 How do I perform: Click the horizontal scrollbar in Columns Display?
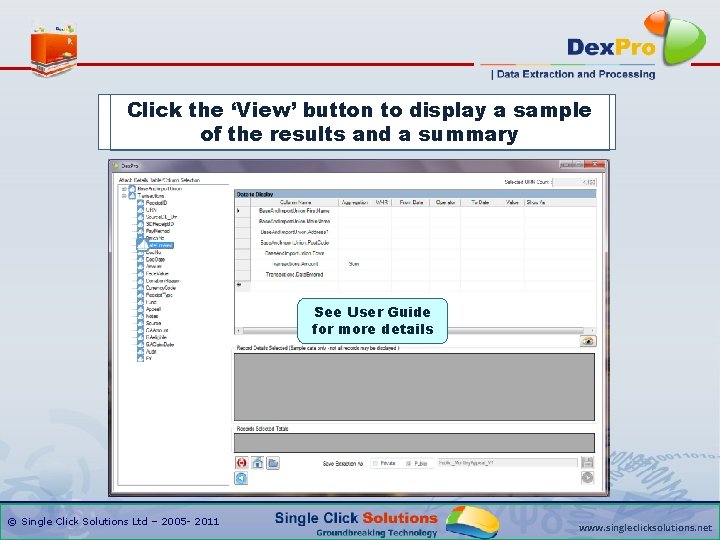(413, 330)
